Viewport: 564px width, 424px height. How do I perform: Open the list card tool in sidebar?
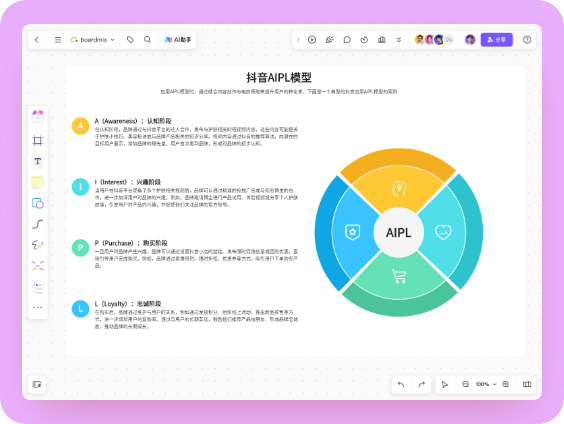pos(38,287)
